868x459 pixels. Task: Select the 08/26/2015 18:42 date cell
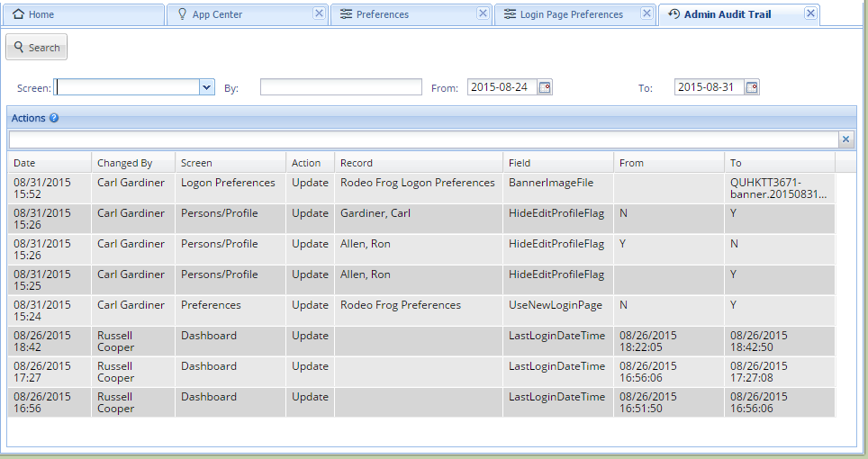[50, 341]
